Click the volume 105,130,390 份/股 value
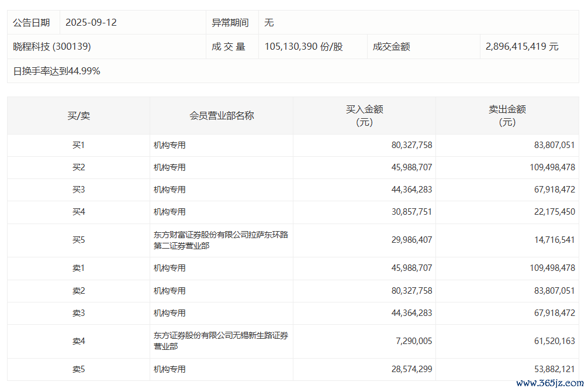 pyautogui.click(x=303, y=47)
